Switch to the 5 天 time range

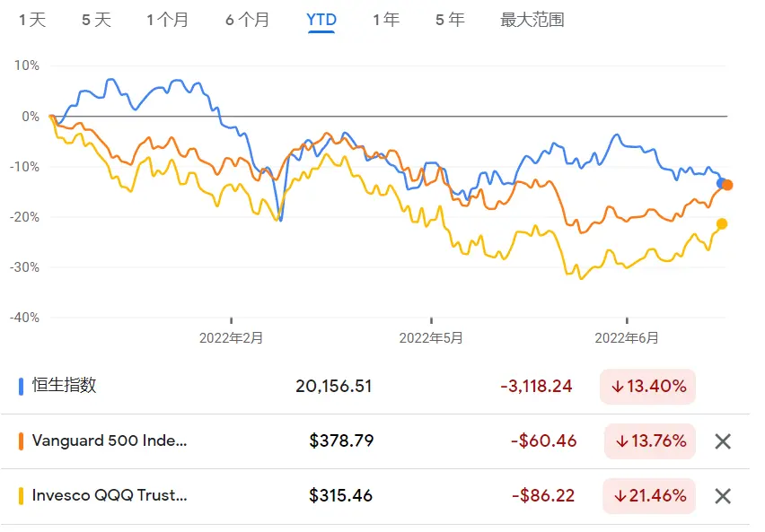point(96,20)
